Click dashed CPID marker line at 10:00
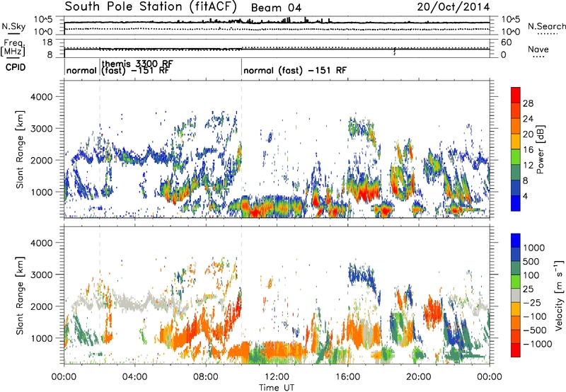 pyautogui.click(x=241, y=149)
